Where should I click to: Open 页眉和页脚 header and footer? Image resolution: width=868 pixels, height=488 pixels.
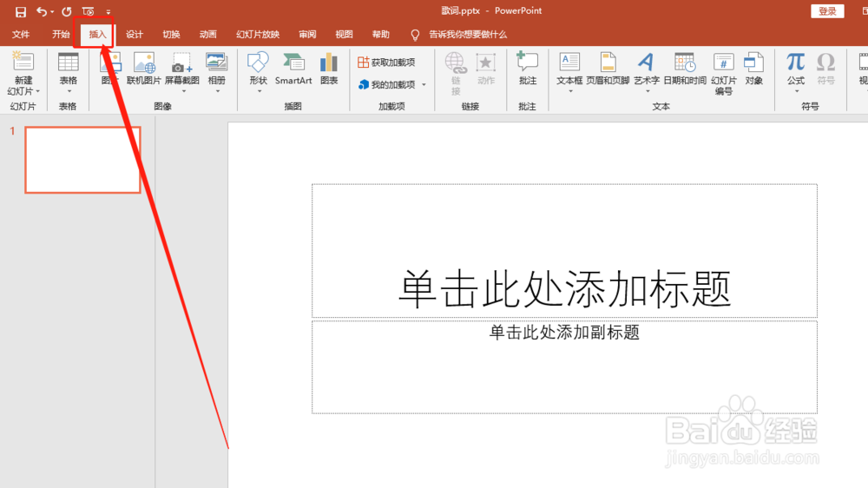coord(608,69)
